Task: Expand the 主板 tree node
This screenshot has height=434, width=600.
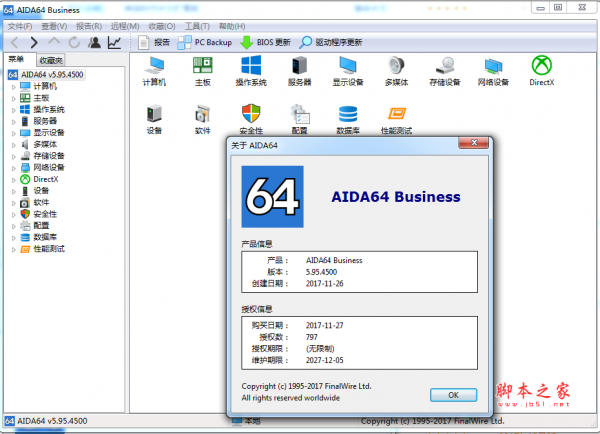Action: 13,98
